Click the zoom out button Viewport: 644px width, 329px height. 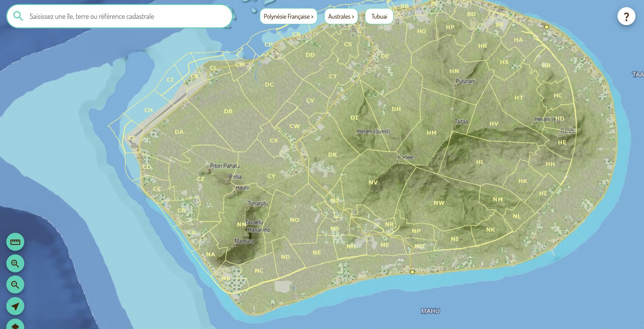tap(15, 285)
